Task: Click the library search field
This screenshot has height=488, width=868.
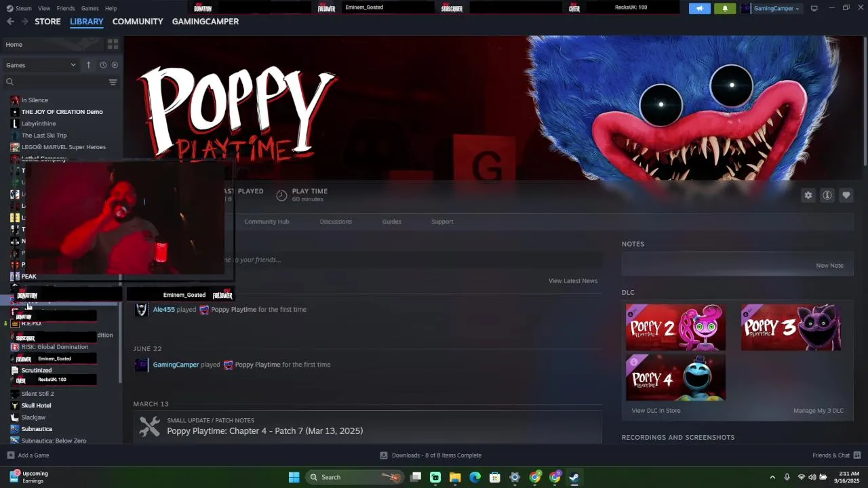Action: [56, 82]
